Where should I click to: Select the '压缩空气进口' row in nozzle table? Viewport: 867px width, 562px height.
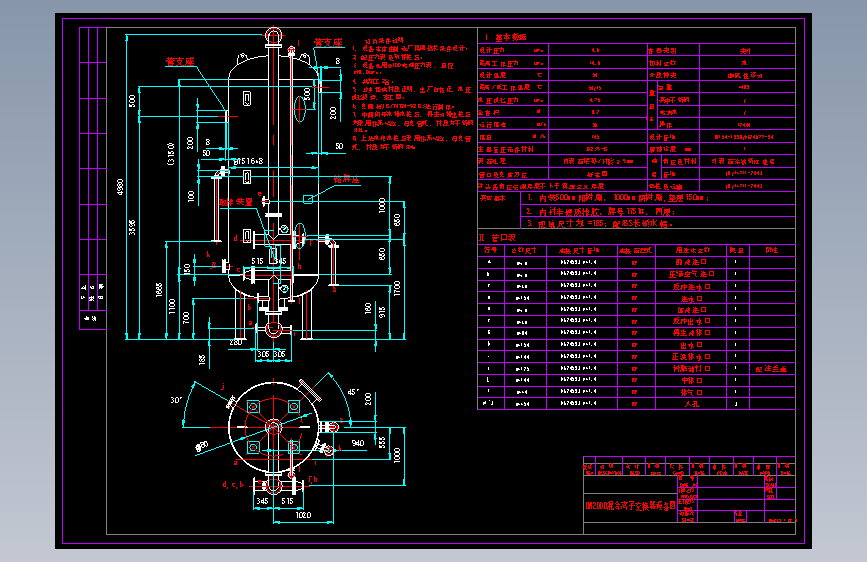692,274
